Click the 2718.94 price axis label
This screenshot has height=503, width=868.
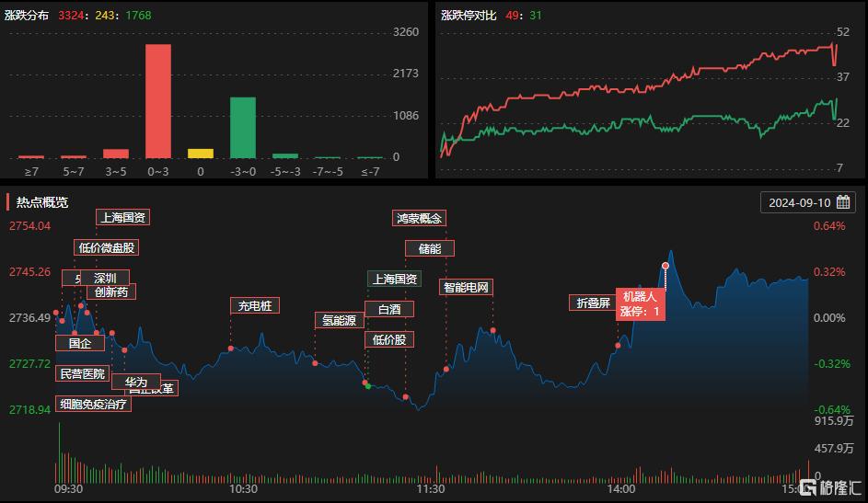(x=29, y=409)
